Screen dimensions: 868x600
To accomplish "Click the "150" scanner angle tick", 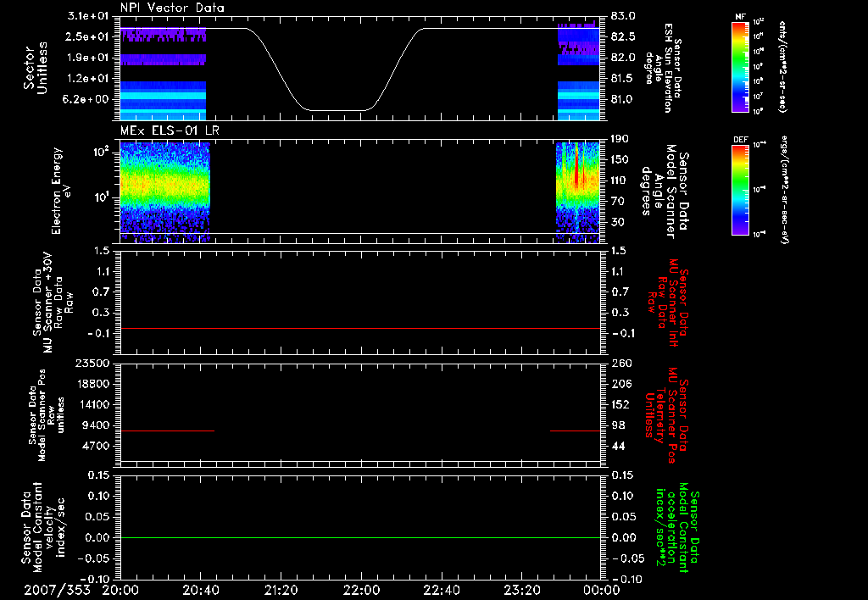I will [620, 159].
